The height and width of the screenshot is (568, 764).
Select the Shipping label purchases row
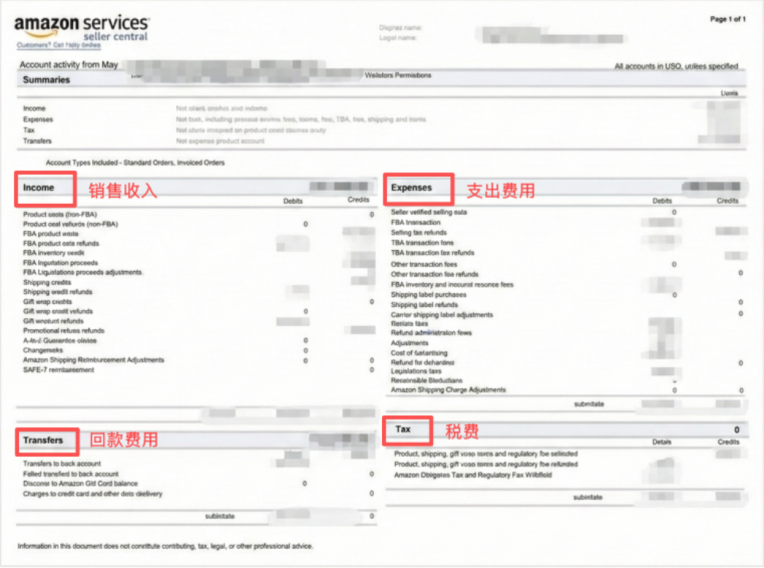tap(428, 294)
